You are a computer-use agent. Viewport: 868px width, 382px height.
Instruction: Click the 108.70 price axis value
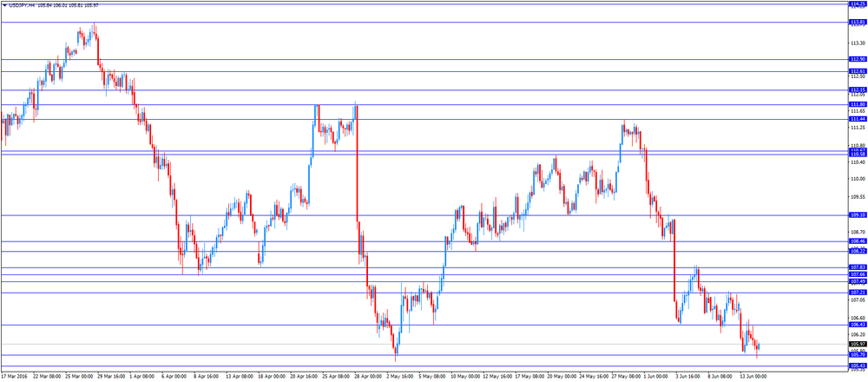(857, 232)
